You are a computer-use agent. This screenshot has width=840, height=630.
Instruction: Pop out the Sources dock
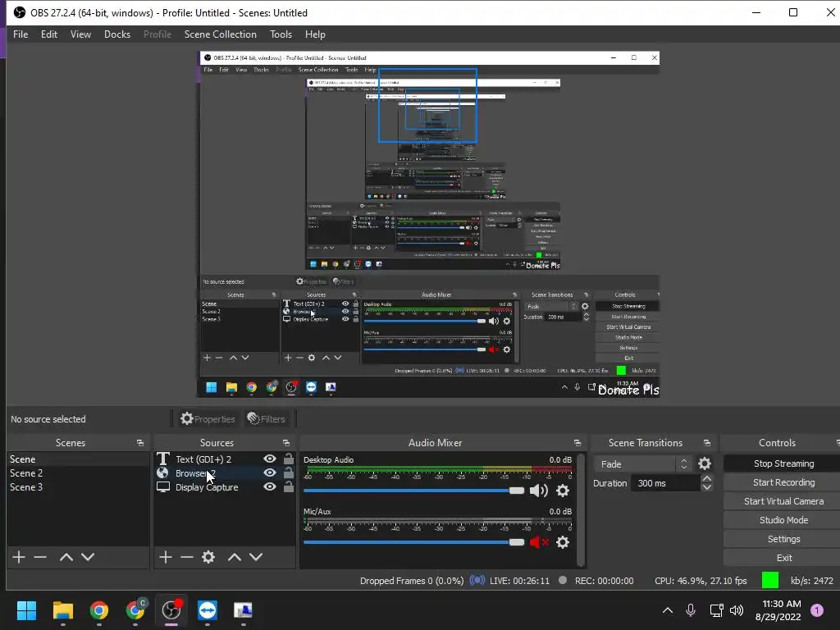[286, 443]
